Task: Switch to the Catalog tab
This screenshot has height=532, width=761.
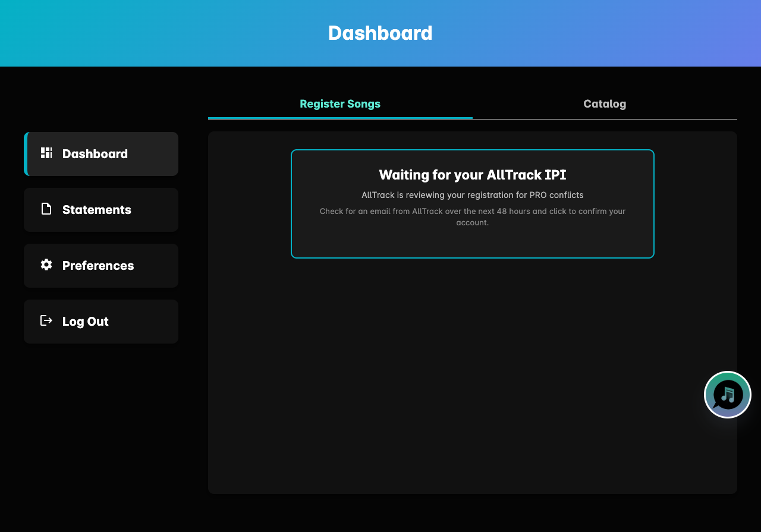Action: click(x=605, y=104)
